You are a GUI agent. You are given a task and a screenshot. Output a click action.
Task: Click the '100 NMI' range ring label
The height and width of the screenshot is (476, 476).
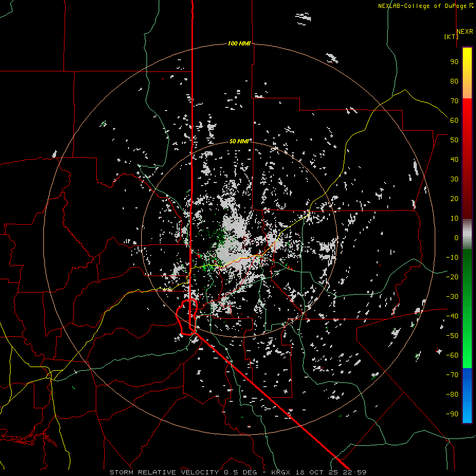click(239, 44)
